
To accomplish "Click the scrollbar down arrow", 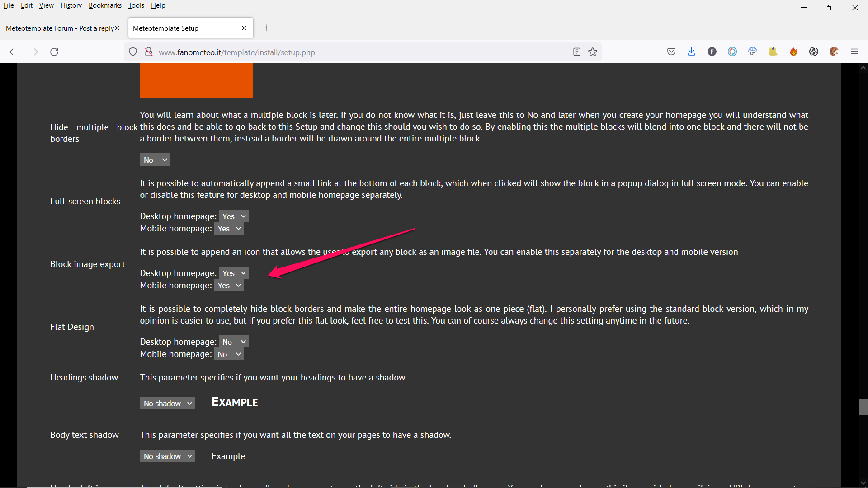I will click(x=863, y=483).
